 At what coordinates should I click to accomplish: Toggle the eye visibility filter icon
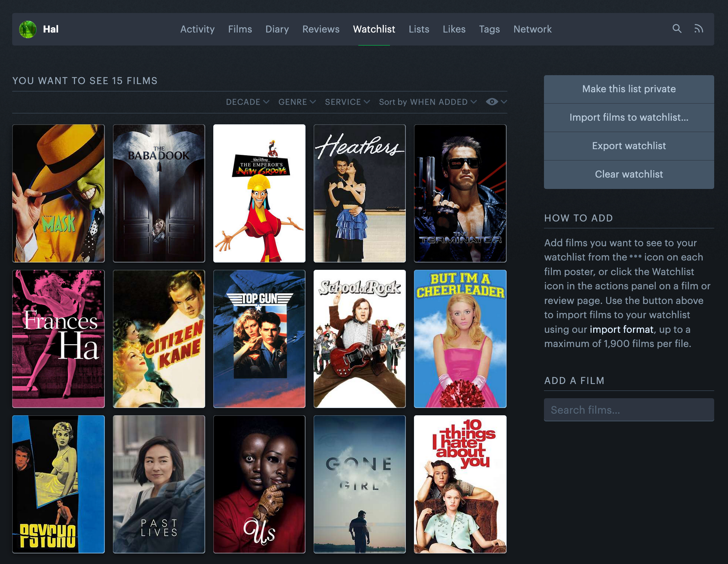click(492, 102)
